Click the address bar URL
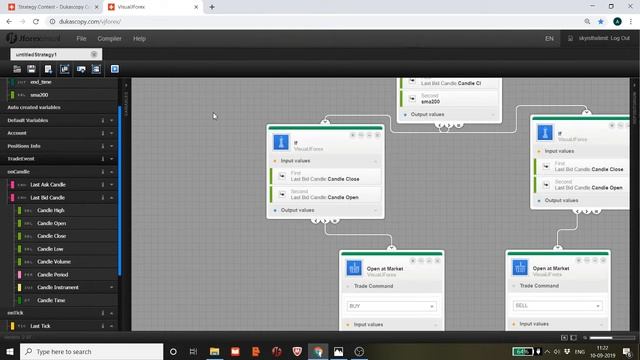Image resolution: width=640 pixels, height=360 pixels. [90, 22]
